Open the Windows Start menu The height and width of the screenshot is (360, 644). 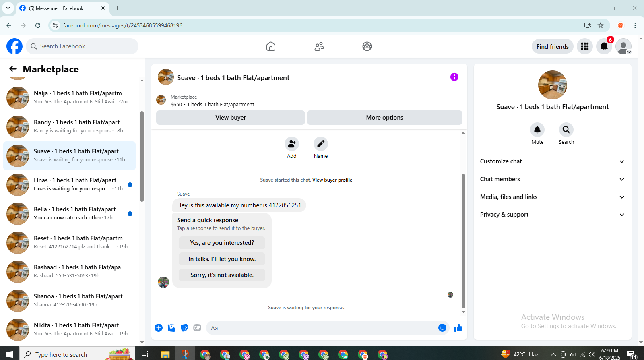(x=10, y=354)
